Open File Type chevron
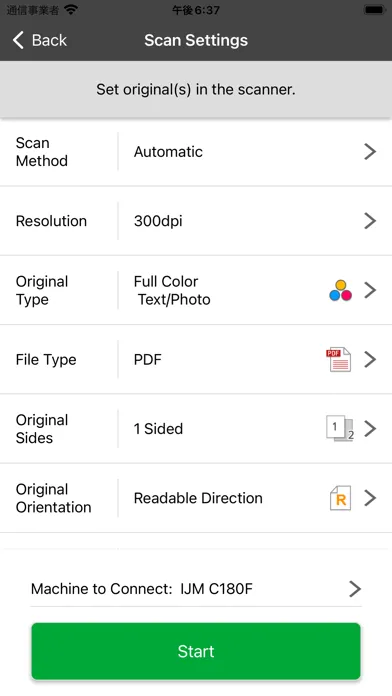Image resolution: width=392 pixels, height=696 pixels. coord(370,360)
